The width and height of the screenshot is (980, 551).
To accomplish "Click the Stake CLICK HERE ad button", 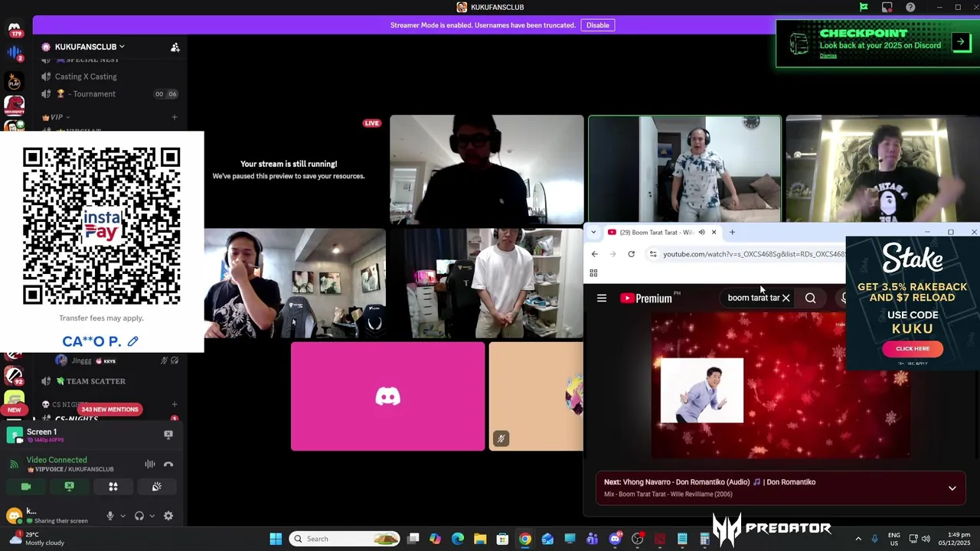I will pos(913,348).
